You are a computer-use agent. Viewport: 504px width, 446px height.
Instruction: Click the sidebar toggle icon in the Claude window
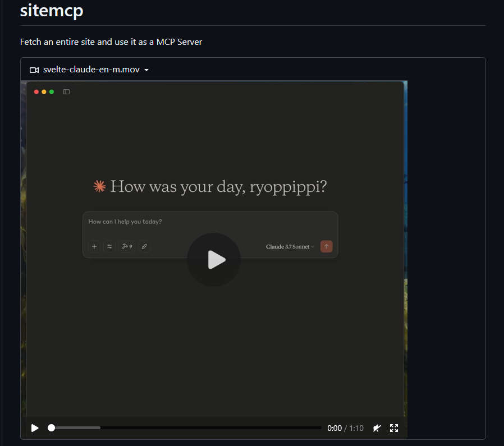click(66, 92)
